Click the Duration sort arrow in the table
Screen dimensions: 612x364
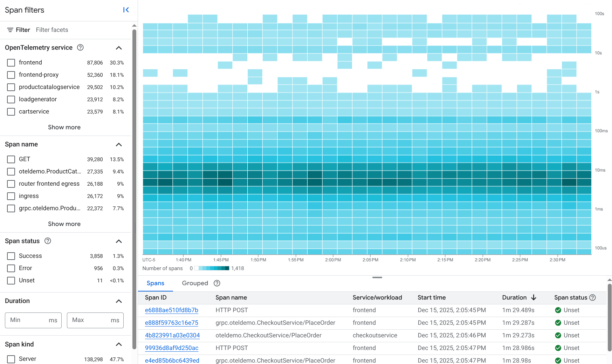point(534,297)
